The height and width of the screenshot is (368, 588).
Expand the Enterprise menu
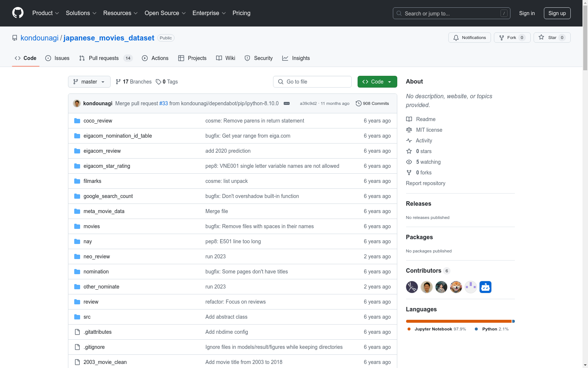click(x=209, y=13)
